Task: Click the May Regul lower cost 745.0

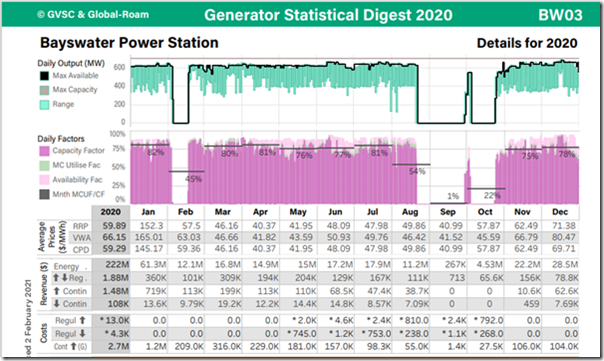Action: tap(302, 334)
